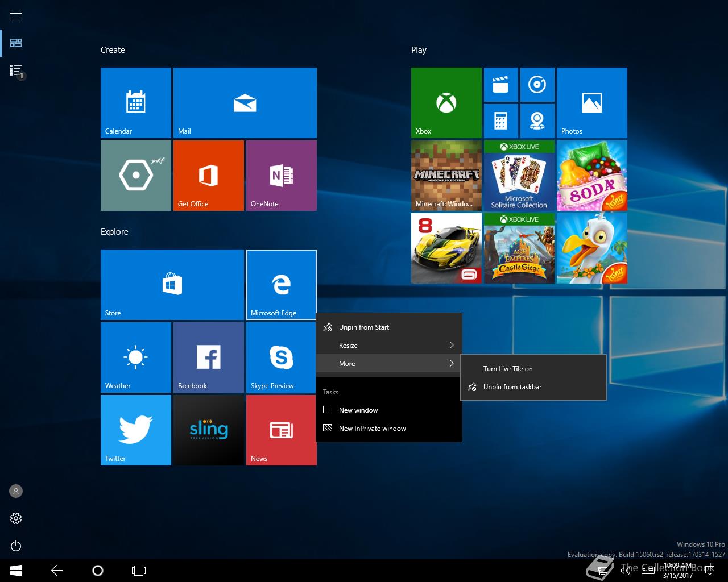Choose New InPrivate window task
This screenshot has width=728, height=582.
pyautogui.click(x=372, y=429)
